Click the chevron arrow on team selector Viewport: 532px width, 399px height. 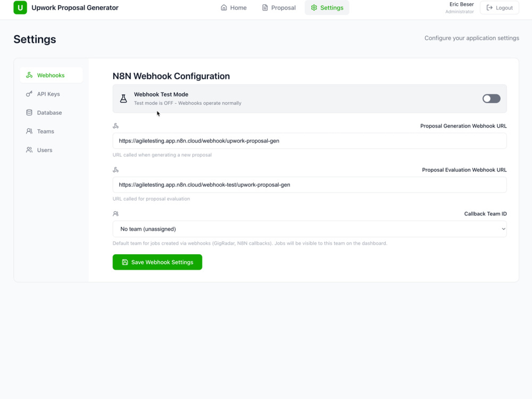(503, 229)
